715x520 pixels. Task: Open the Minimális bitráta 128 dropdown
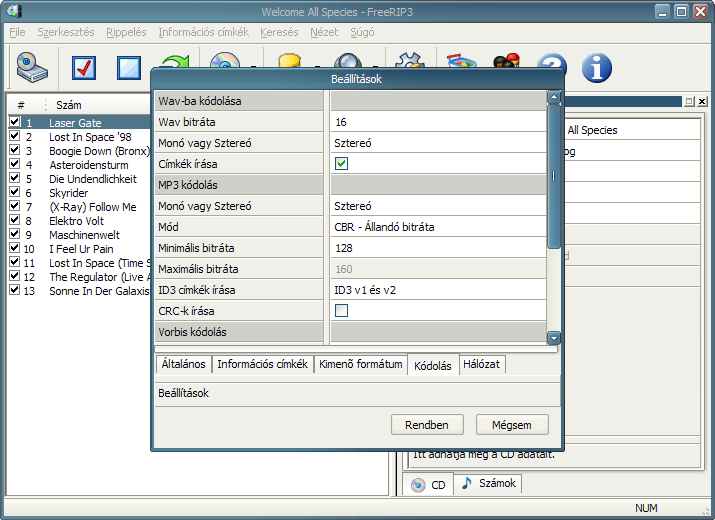pos(438,248)
